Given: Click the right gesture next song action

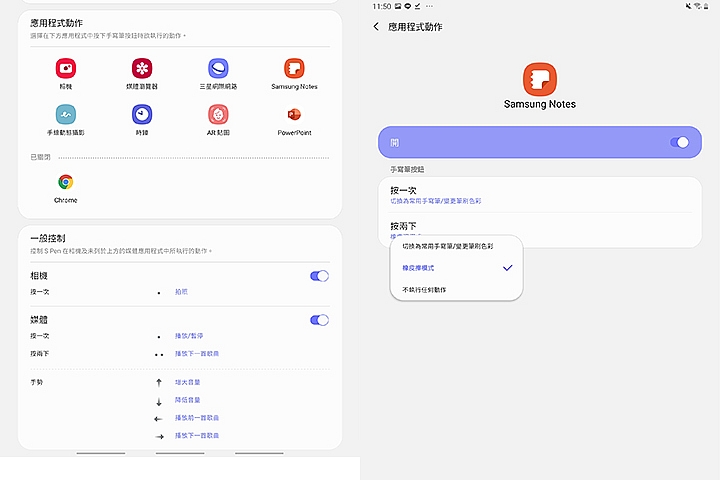Looking at the screenshot, I should click(x=197, y=435).
